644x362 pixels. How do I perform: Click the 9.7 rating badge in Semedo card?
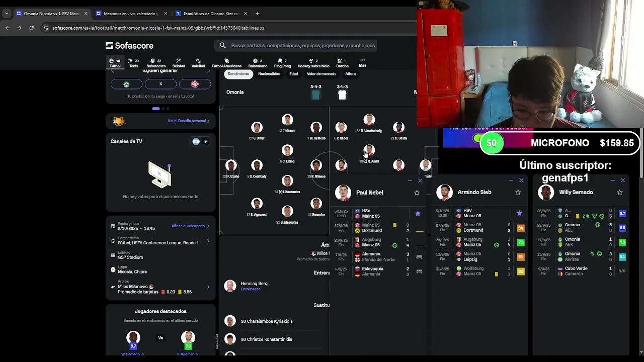point(622,214)
